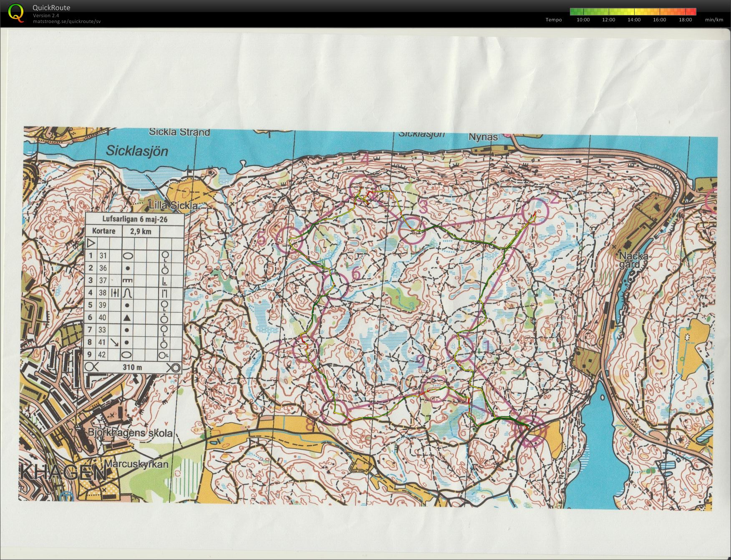Click the 16:00 tempo scale value
731x560 pixels.
click(660, 20)
